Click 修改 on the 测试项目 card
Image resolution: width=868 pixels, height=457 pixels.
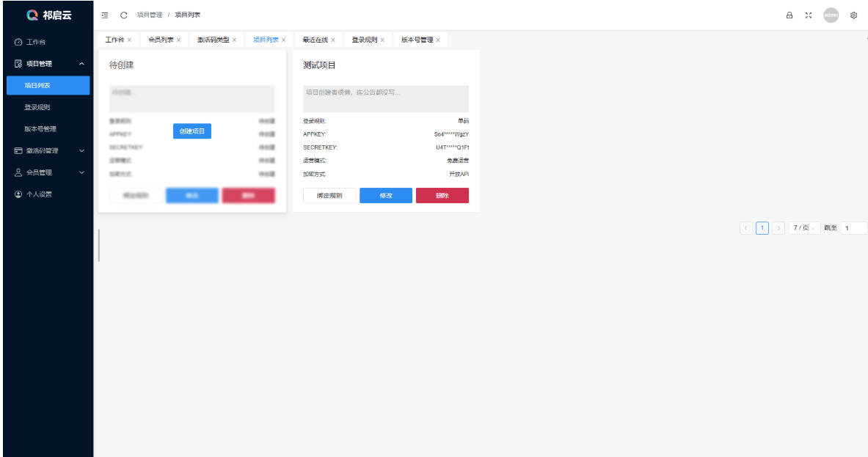pos(385,195)
